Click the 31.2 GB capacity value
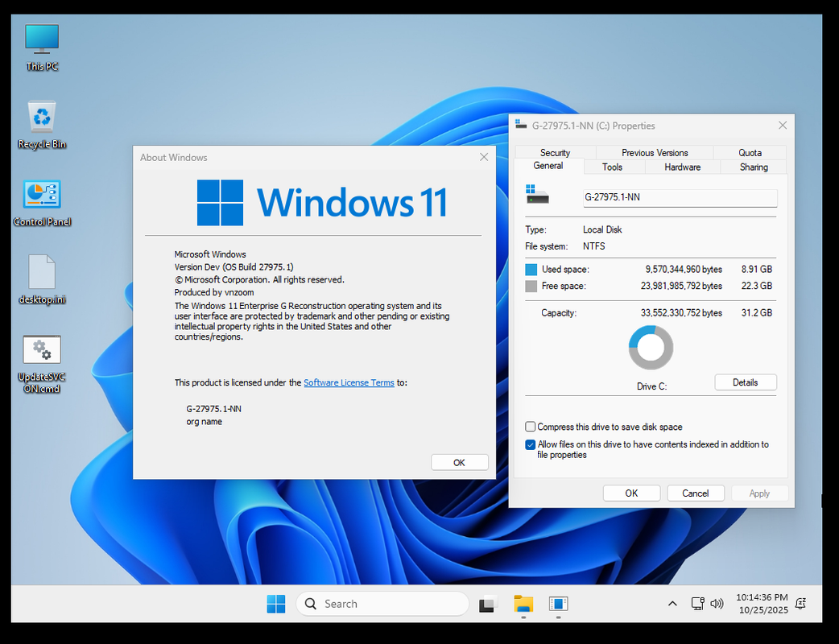839x644 pixels. pyautogui.click(x=757, y=313)
